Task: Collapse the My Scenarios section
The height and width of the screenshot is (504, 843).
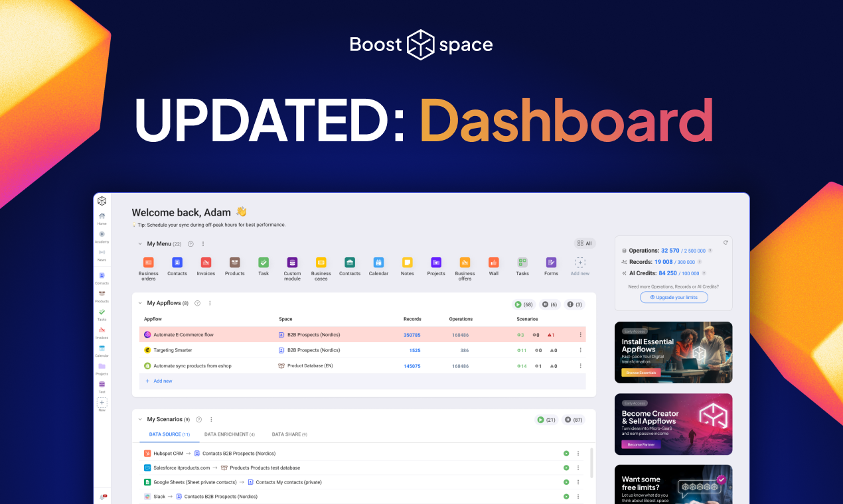Action: pyautogui.click(x=140, y=419)
